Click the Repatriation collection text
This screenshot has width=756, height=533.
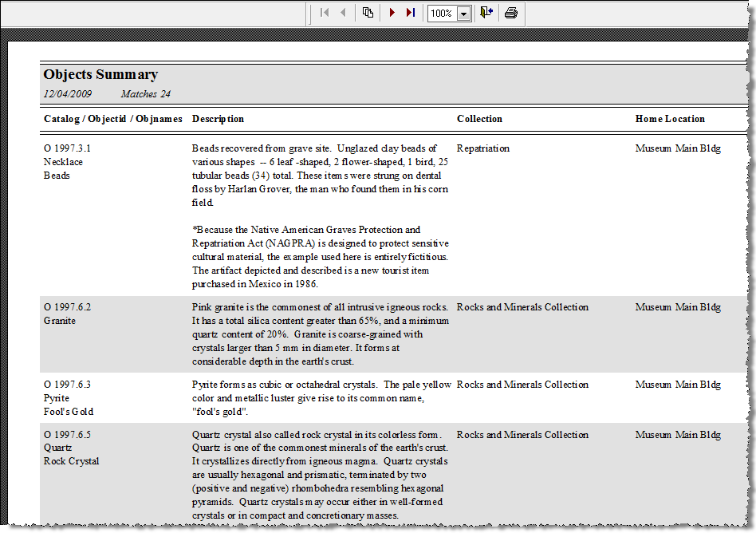pos(482,148)
